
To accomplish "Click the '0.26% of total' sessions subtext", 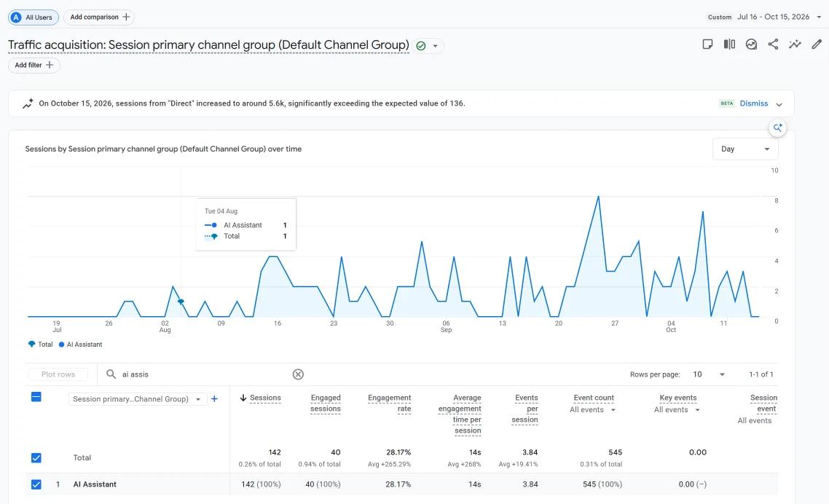I will click(x=259, y=465).
